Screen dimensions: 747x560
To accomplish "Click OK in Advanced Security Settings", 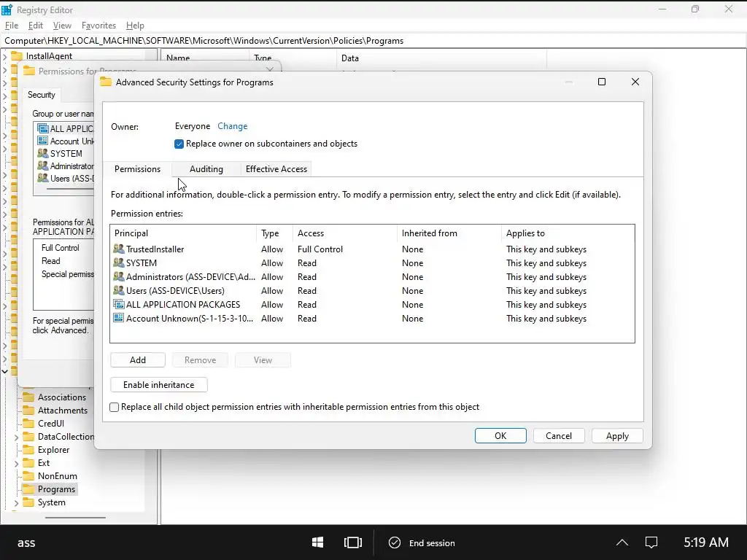I will tap(500, 436).
